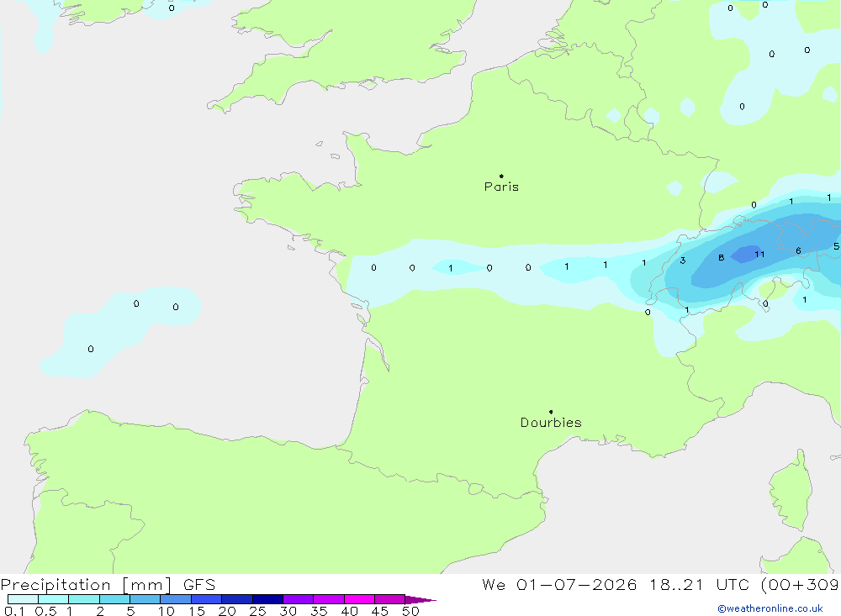Click the 'B' precipitation value left of 11
This screenshot has width=841, height=616.
click(722, 258)
